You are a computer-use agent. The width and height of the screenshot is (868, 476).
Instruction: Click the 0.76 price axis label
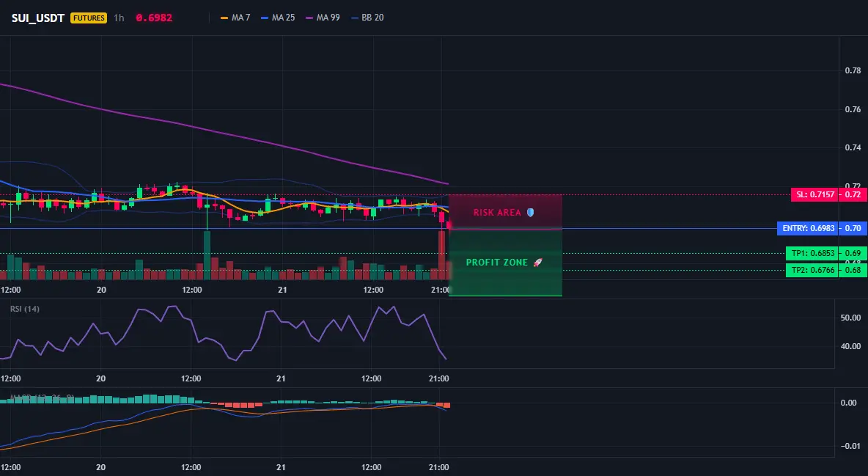click(x=853, y=109)
